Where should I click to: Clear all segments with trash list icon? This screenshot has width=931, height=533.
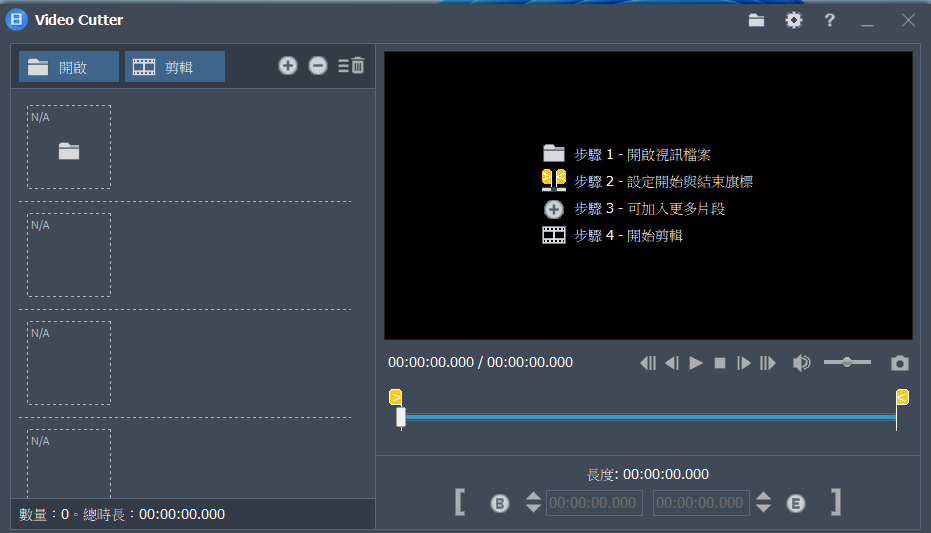[x=352, y=66]
